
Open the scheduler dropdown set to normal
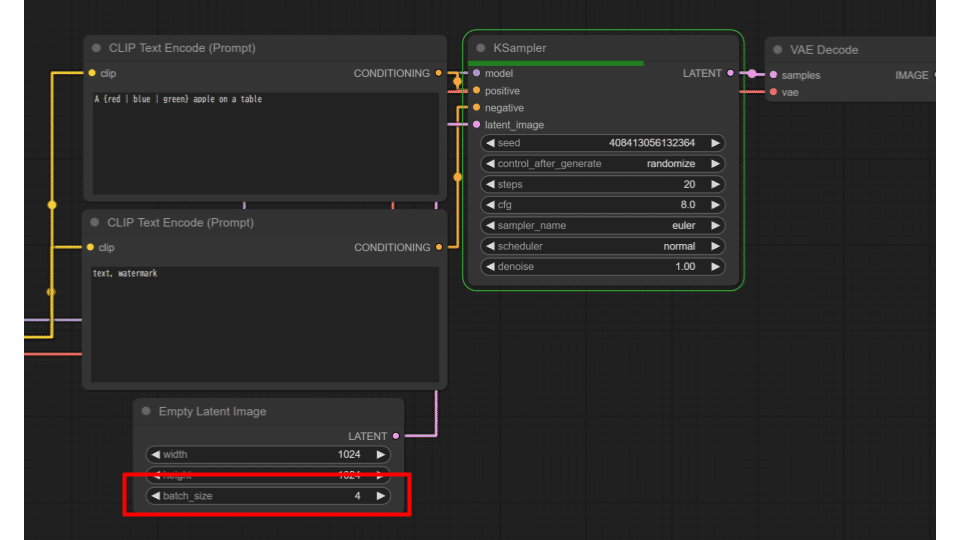tap(602, 246)
